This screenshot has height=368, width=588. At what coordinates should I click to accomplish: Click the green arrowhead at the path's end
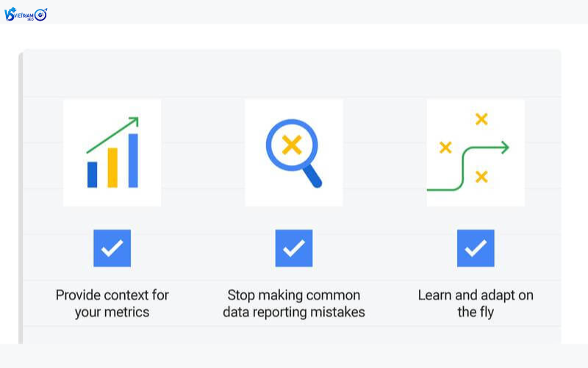(x=504, y=148)
